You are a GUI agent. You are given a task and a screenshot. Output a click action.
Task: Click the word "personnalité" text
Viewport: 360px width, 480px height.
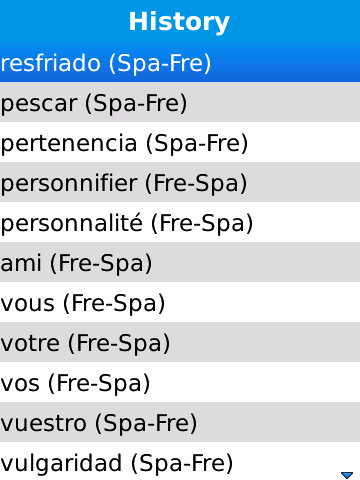(72, 223)
